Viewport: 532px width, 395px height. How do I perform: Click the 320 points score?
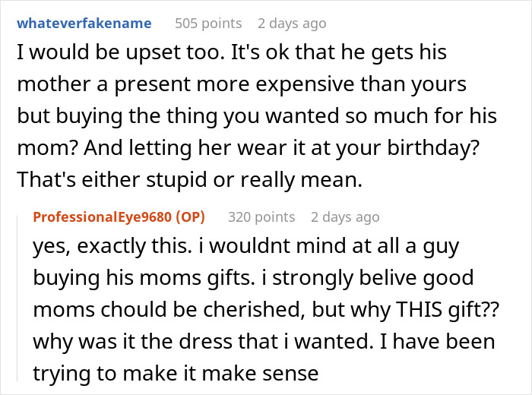tap(261, 217)
